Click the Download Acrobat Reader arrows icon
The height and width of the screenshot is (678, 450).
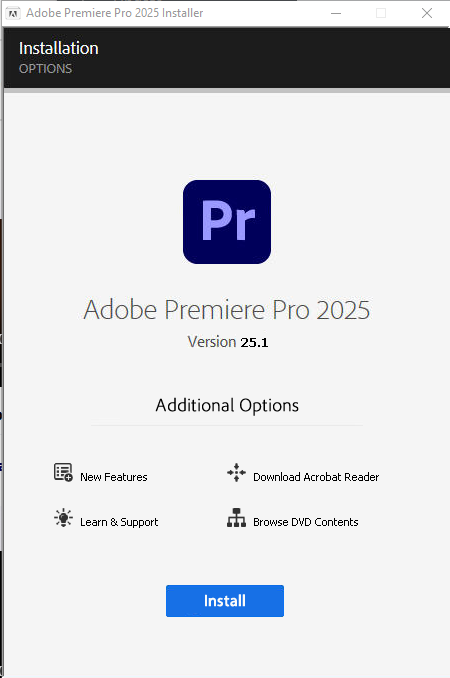point(236,472)
